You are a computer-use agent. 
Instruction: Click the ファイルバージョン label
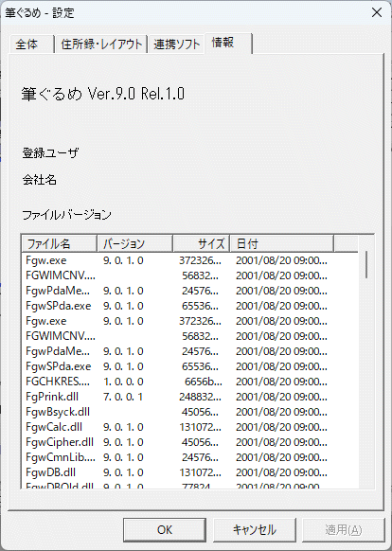coord(67,215)
